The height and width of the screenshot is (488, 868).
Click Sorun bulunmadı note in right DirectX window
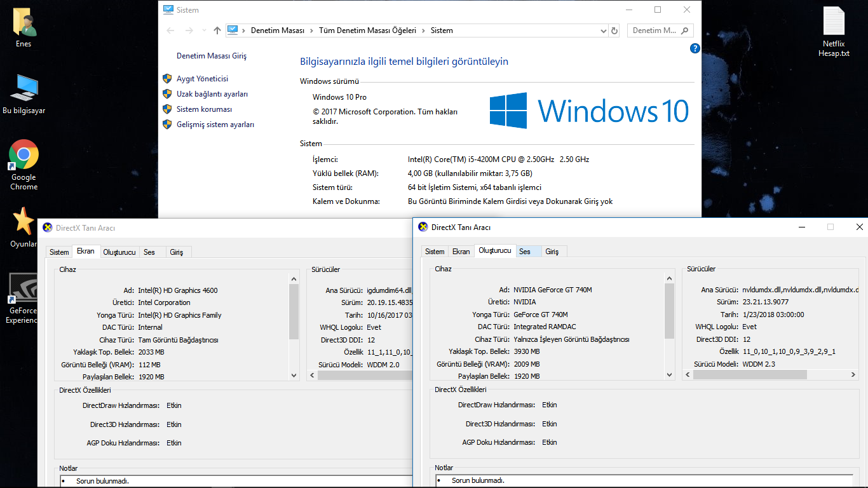click(x=478, y=480)
